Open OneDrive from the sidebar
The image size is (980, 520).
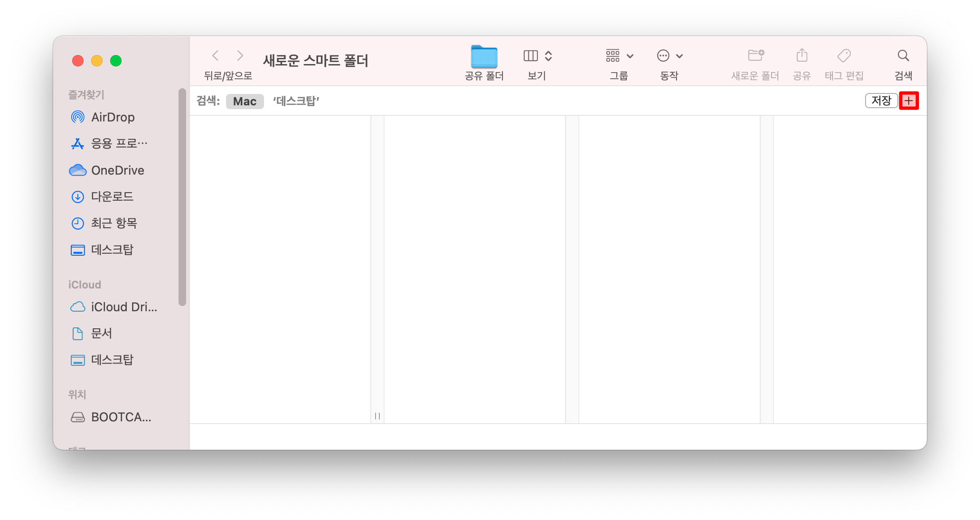[x=117, y=170]
